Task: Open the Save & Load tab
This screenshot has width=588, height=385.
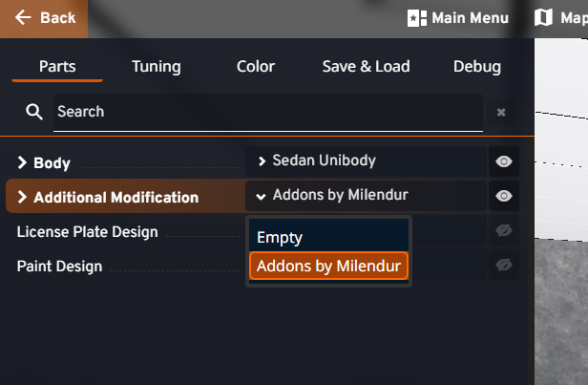Action: 366,67
